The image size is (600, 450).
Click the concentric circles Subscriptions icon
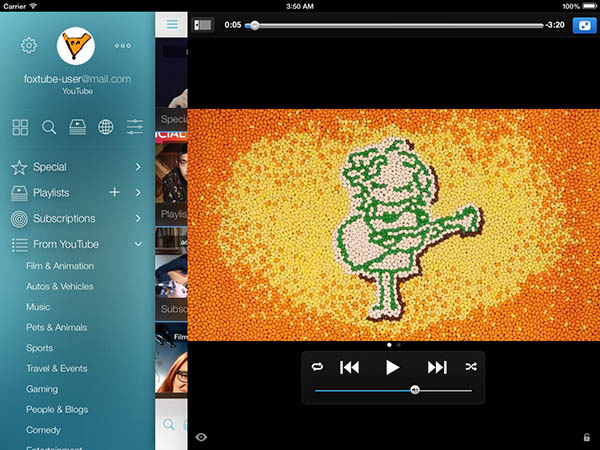coord(19,219)
